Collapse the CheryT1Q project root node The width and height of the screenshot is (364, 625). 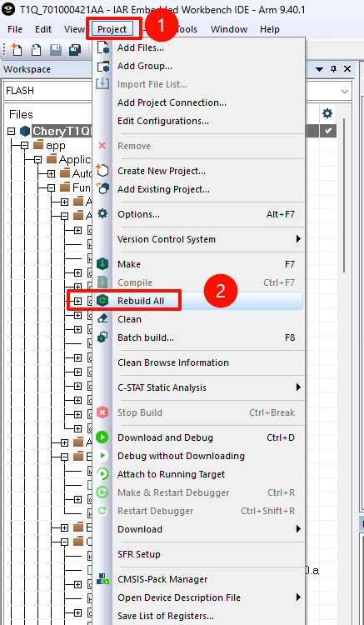[12, 131]
